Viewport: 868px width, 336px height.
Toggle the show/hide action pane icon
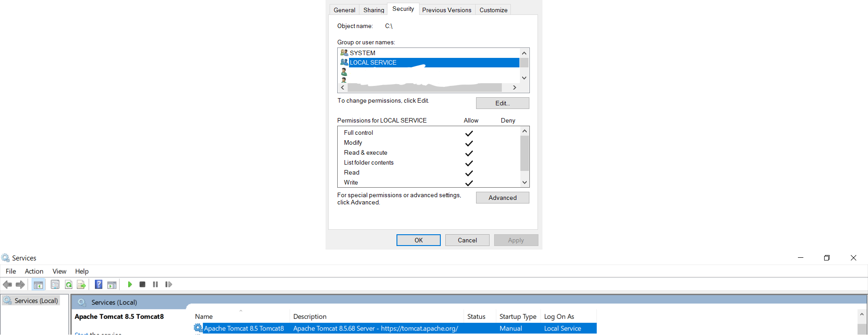[112, 284]
